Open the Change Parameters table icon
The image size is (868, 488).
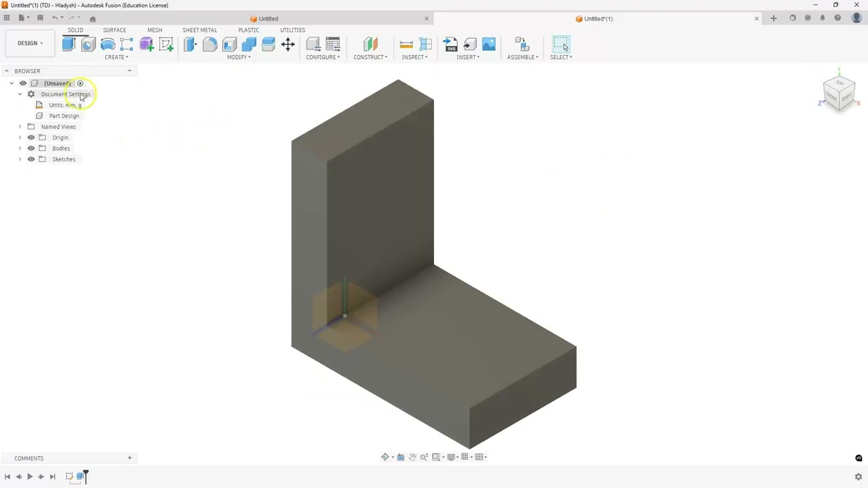pyautogui.click(x=333, y=45)
